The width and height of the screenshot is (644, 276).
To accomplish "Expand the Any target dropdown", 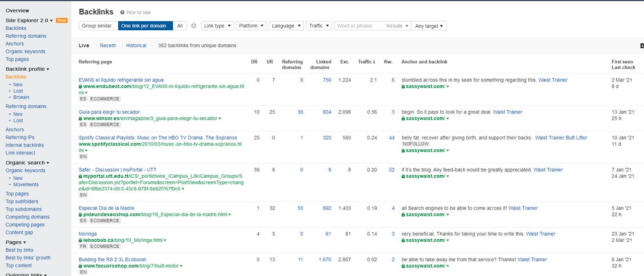I will pyautogui.click(x=429, y=26).
